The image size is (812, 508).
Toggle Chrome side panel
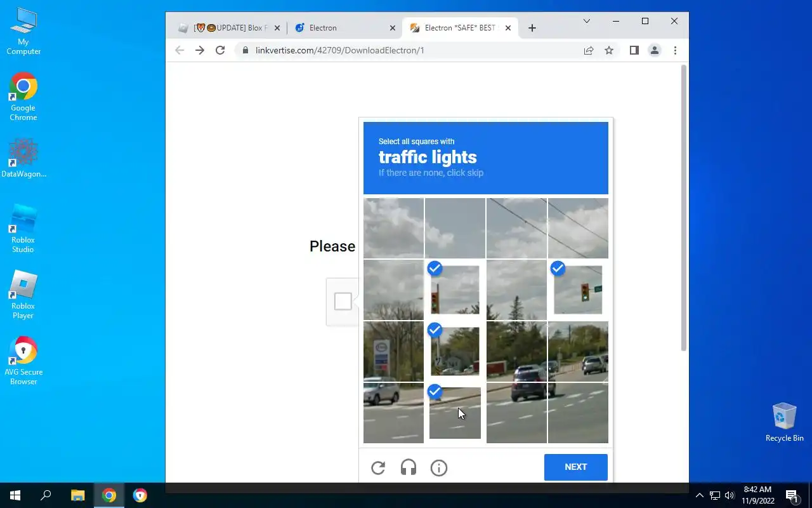pyautogui.click(x=634, y=50)
